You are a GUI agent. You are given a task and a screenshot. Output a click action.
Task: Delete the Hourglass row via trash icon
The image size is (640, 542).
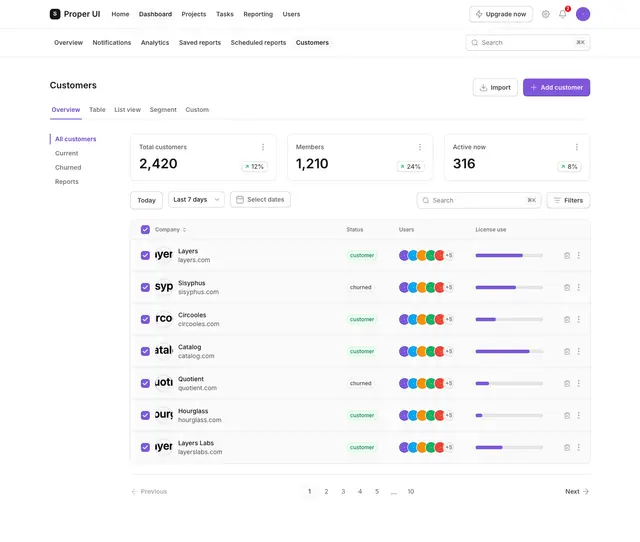(x=567, y=415)
